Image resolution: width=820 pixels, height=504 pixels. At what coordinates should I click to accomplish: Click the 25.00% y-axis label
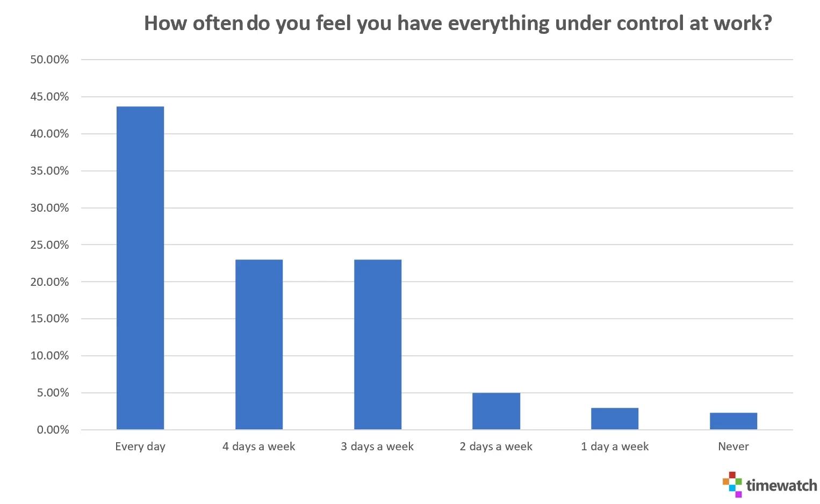point(49,245)
